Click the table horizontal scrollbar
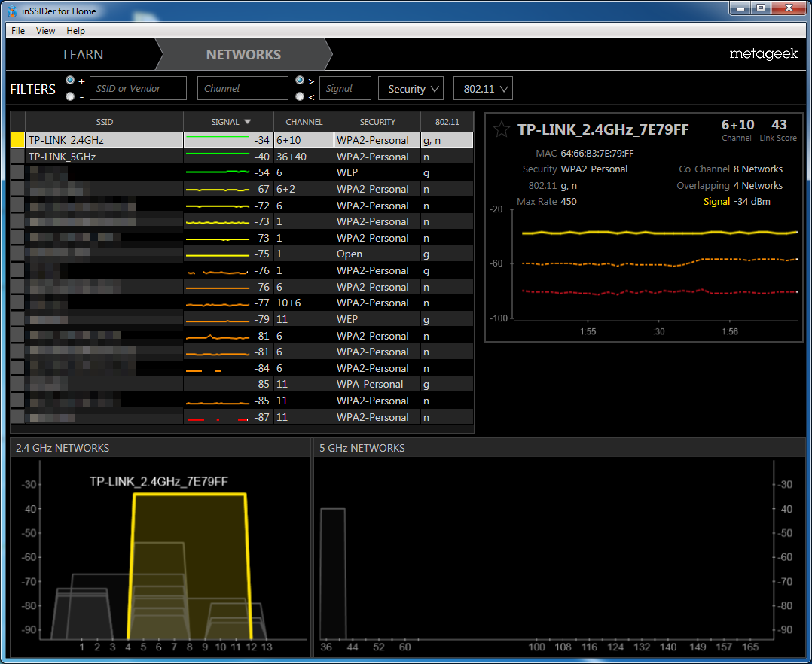 [x=242, y=429]
